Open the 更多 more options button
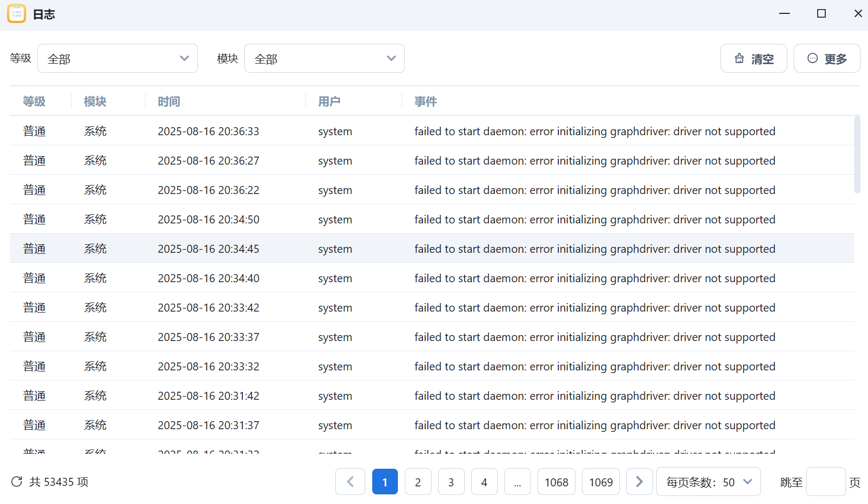Viewport: 868px width, 504px height. pos(826,59)
